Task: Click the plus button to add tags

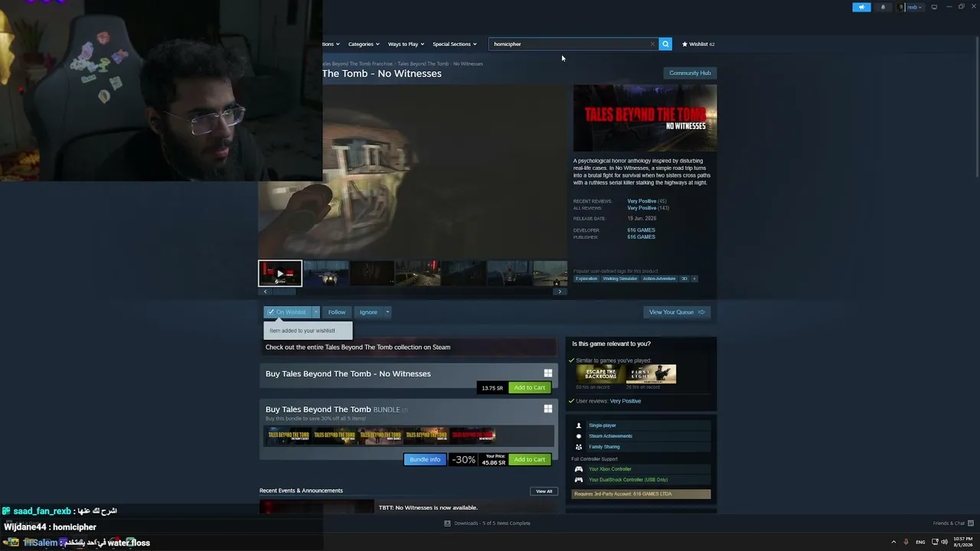Action: coord(694,279)
